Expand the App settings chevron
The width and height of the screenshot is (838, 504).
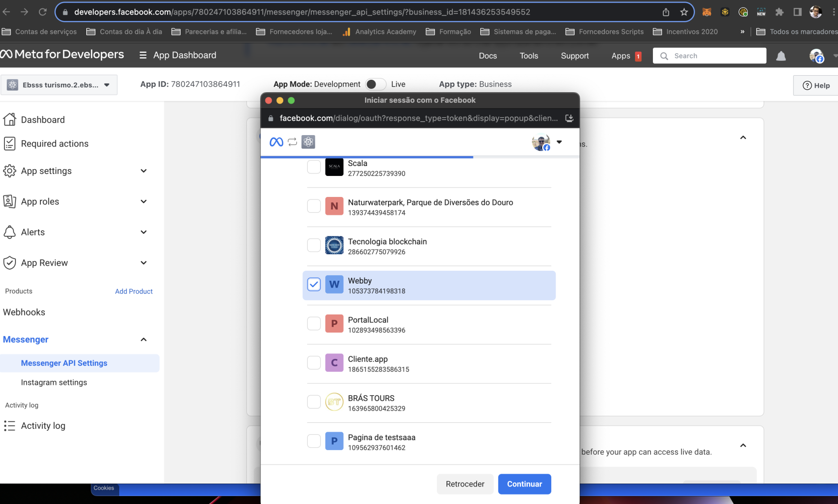click(x=144, y=171)
